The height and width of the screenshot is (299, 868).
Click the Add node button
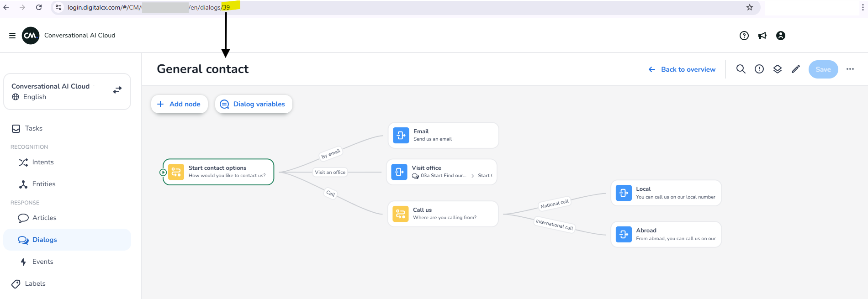tap(180, 104)
